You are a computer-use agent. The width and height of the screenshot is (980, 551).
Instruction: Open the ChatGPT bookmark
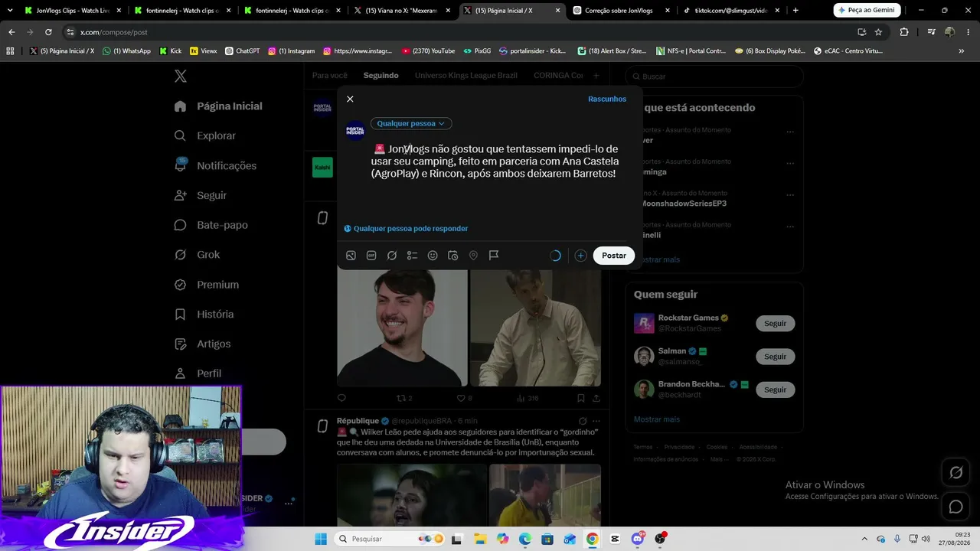pyautogui.click(x=242, y=51)
